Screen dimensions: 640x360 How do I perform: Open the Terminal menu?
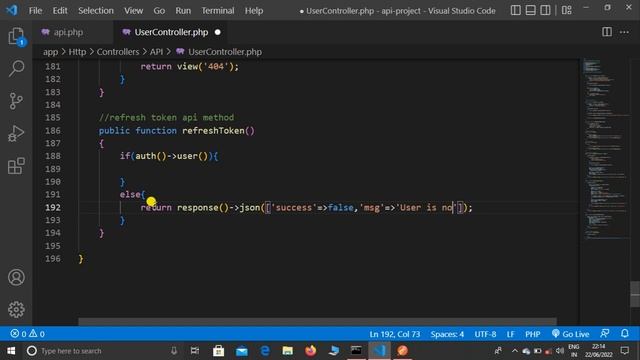(x=218, y=11)
